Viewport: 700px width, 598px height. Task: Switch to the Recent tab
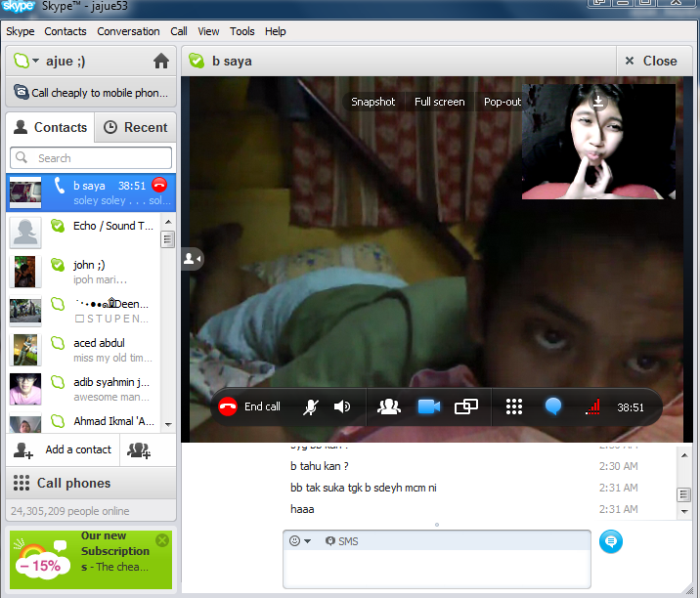click(136, 127)
